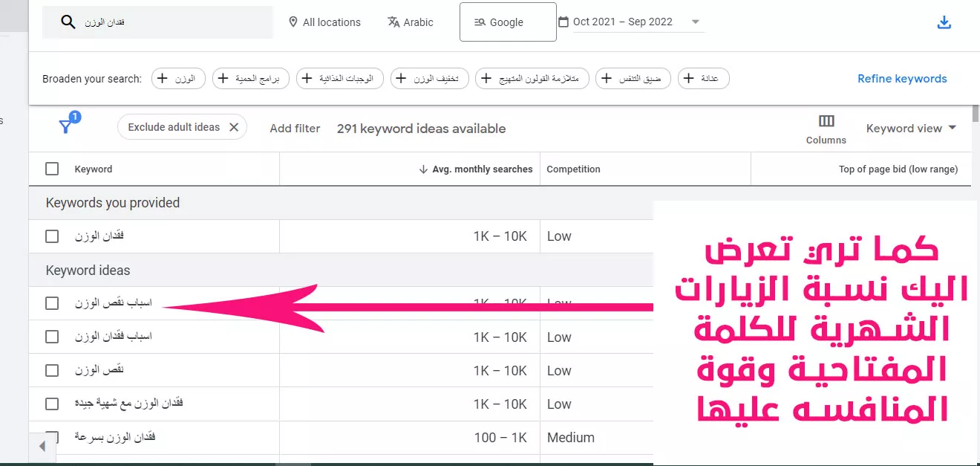Click Top of page bid (low range) header
980x466 pixels.
[x=898, y=169]
